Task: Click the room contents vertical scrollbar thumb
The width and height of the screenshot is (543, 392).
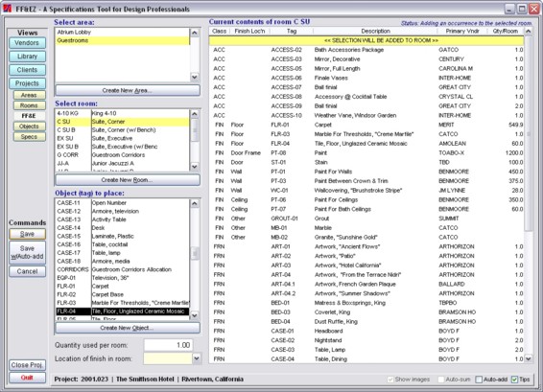Action: pyautogui.click(x=528, y=133)
